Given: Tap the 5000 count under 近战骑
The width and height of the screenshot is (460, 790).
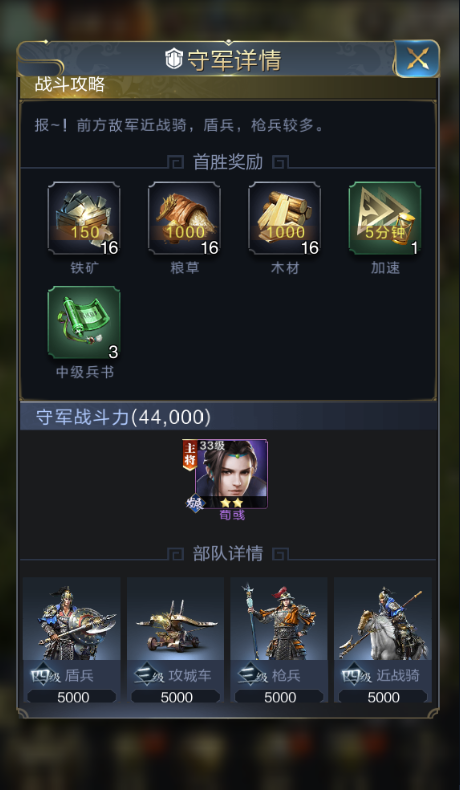Looking at the screenshot, I should click(383, 697).
